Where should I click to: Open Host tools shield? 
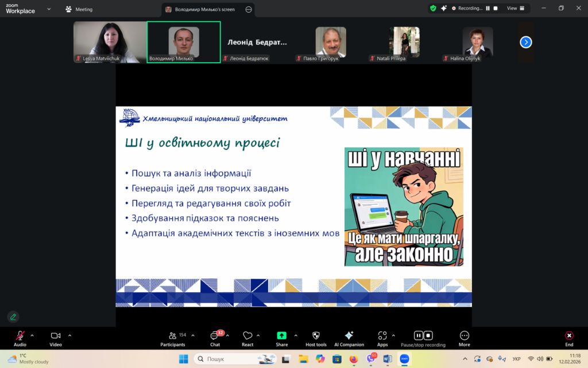[x=316, y=339]
